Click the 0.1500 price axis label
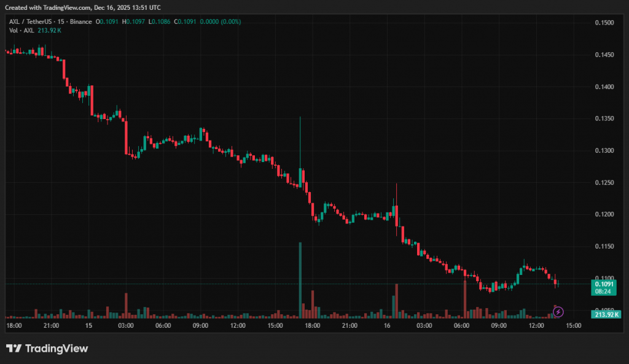This screenshot has width=629, height=364. pyautogui.click(x=604, y=23)
